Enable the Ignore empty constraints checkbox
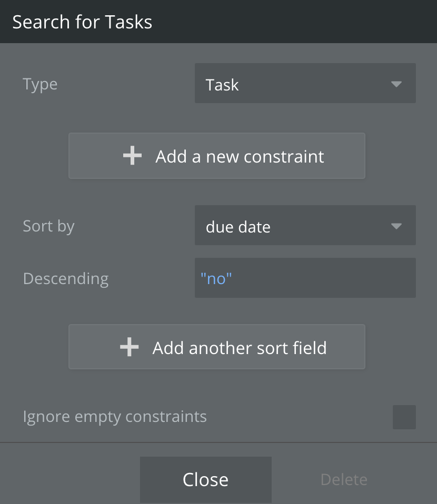437x504 pixels. 404,417
